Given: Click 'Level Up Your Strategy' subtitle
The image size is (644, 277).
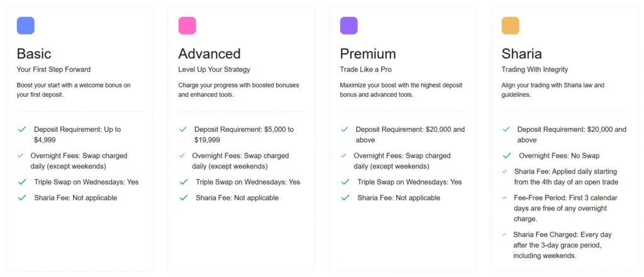Looking at the screenshot, I should 214,70.
